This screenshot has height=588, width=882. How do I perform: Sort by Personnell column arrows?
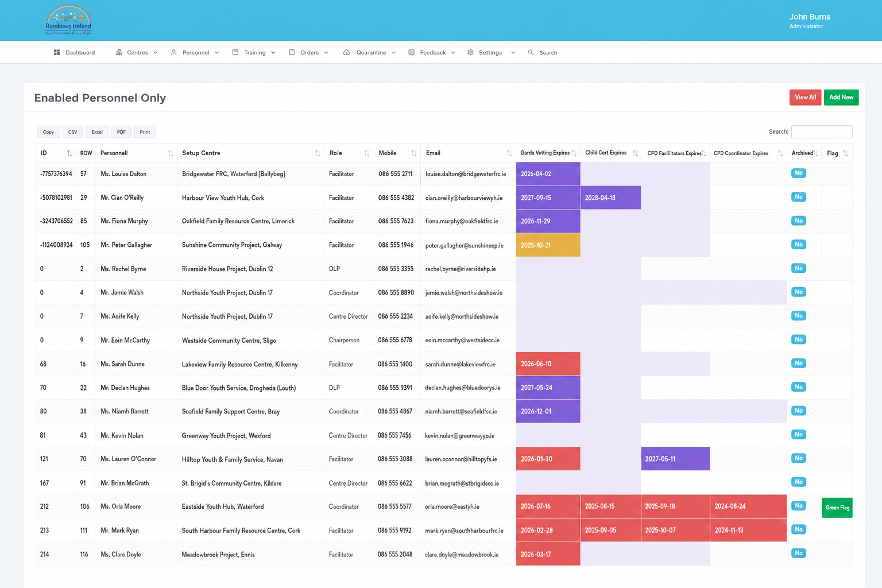click(171, 153)
